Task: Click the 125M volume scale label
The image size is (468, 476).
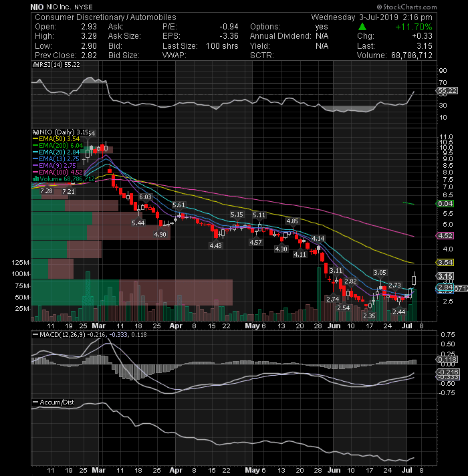Action: pos(21,263)
